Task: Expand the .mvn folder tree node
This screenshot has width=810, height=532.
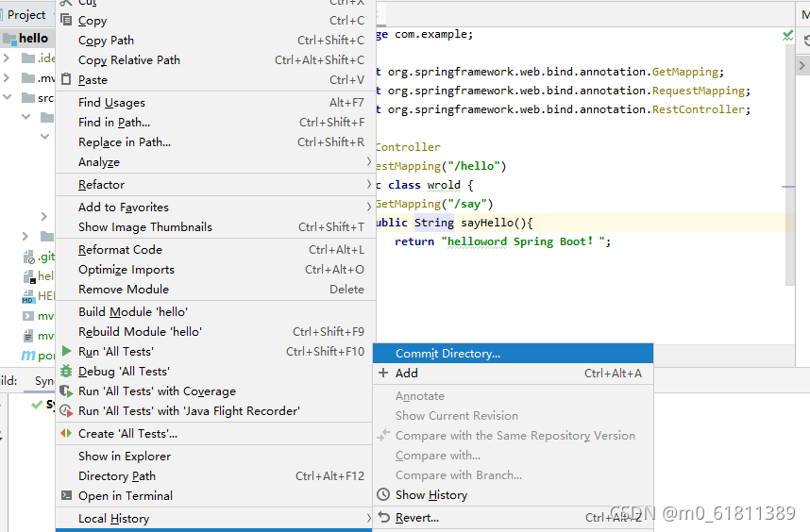Action: (7, 78)
